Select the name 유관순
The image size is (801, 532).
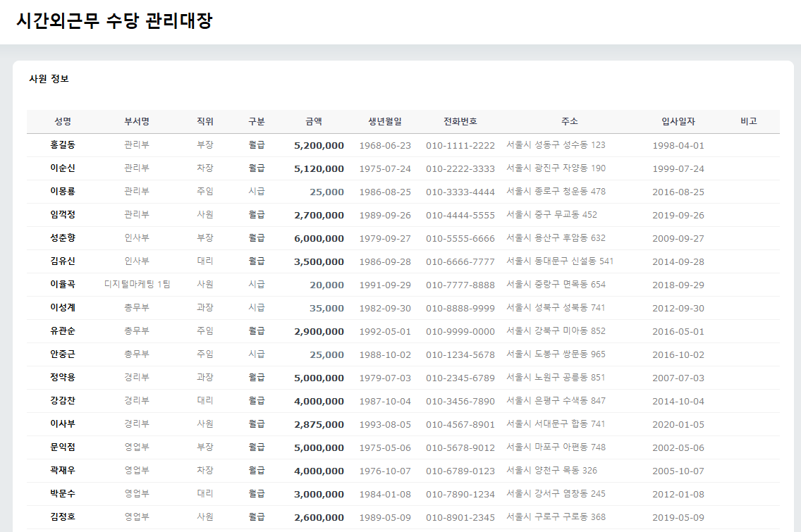[63, 331]
